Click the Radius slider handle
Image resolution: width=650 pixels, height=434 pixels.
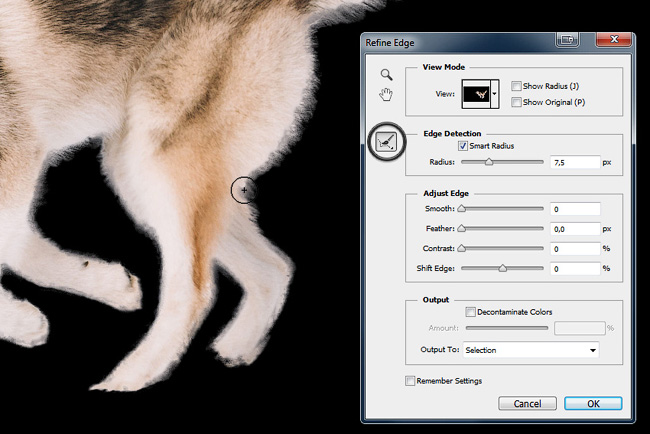click(489, 162)
